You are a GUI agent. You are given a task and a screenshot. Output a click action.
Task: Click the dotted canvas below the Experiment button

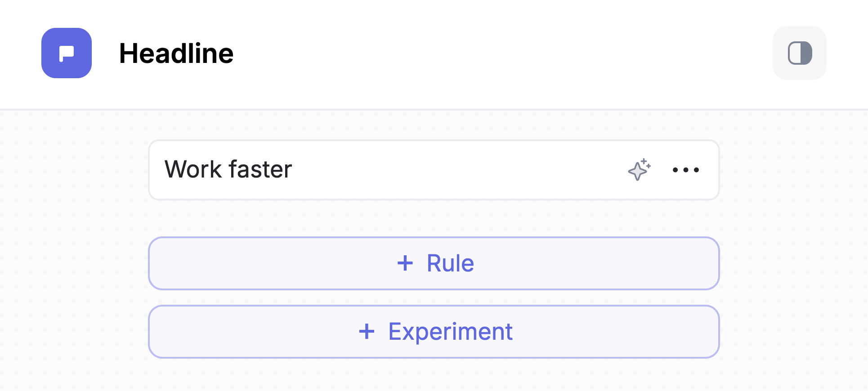(434, 375)
